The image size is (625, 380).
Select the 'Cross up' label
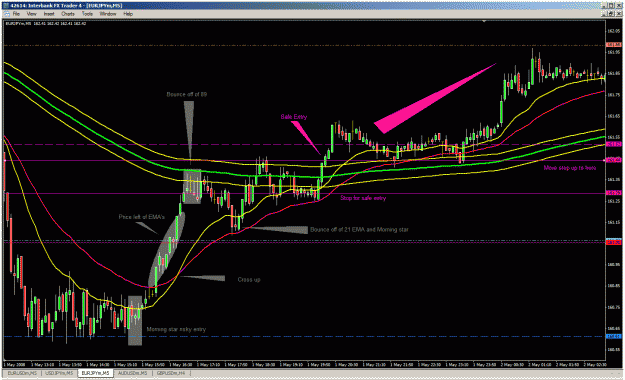249,280
